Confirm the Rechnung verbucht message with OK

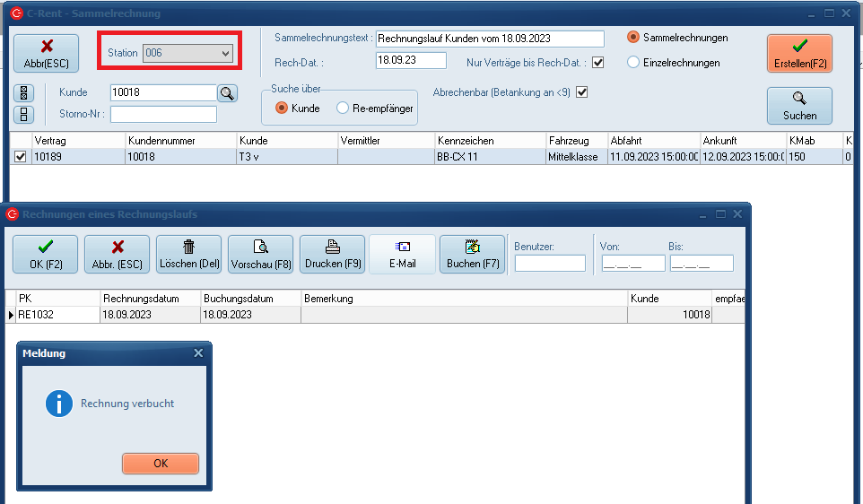click(x=161, y=464)
